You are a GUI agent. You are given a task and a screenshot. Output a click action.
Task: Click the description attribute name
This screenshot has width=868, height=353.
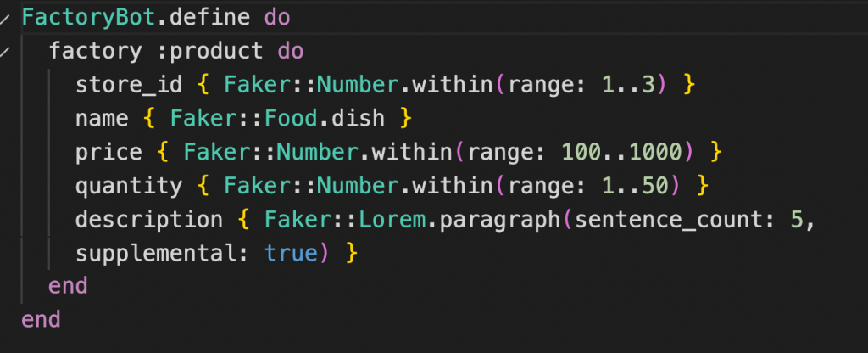click(149, 220)
